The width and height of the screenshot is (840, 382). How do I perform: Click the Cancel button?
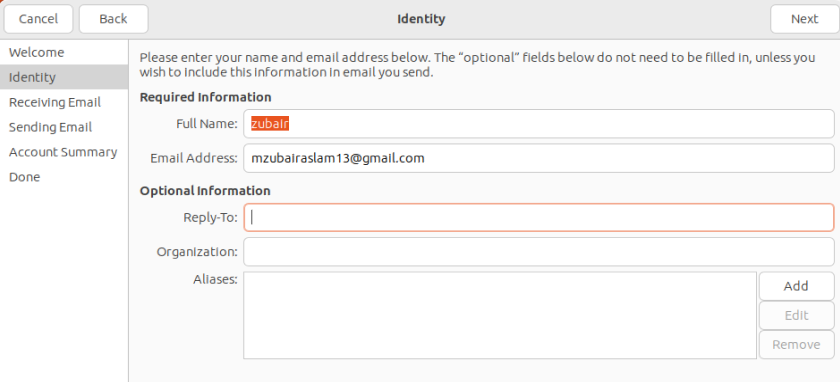pyautogui.click(x=38, y=19)
